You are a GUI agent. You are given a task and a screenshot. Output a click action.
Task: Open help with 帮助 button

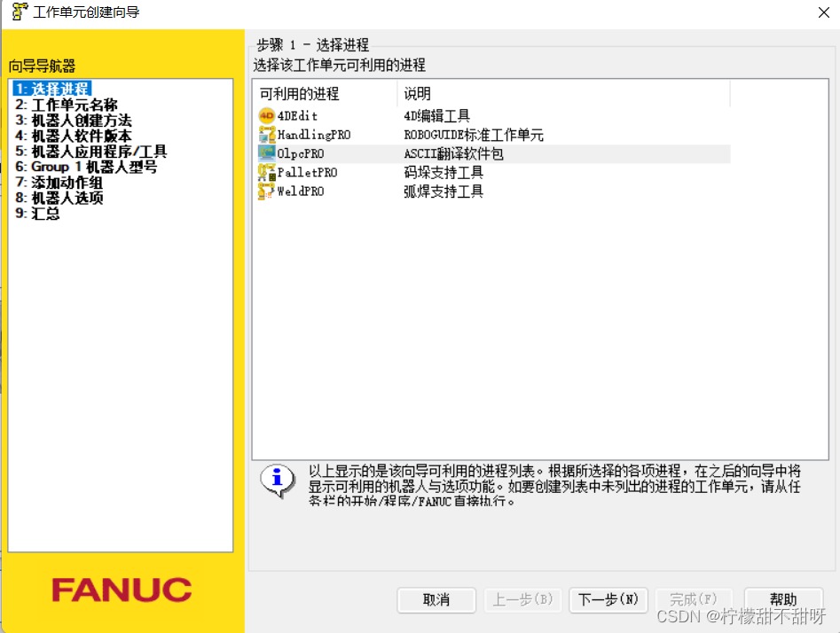[x=783, y=600]
